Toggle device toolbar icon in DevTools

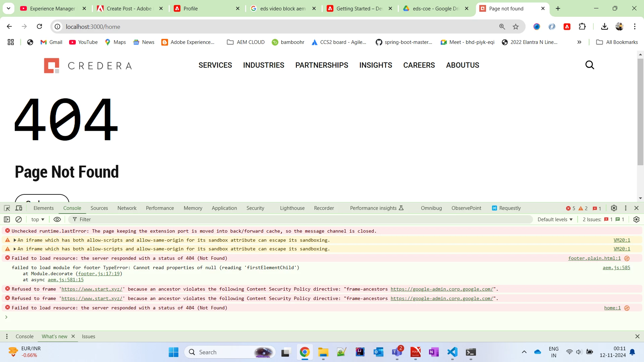(19, 208)
